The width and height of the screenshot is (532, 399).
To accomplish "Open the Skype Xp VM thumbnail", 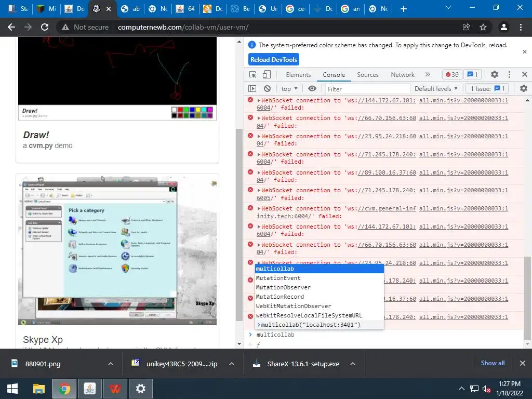I will (117, 250).
